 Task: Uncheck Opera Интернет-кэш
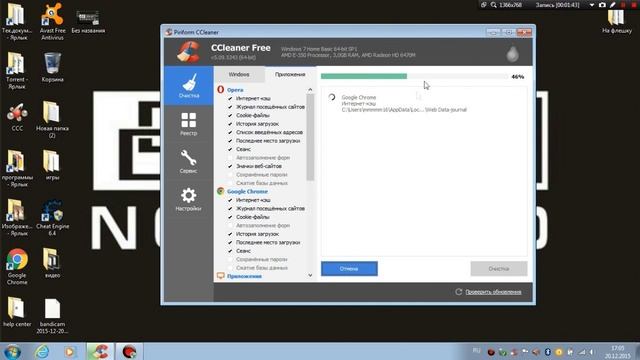click(230, 98)
